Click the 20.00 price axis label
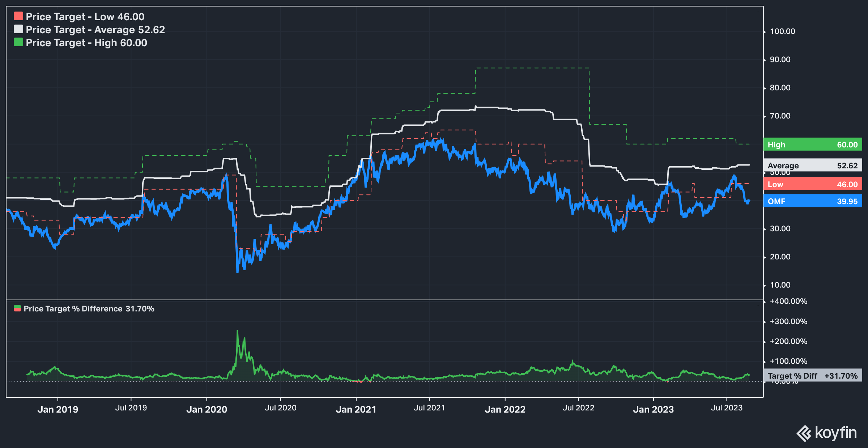This screenshot has width=868, height=448. click(x=780, y=257)
